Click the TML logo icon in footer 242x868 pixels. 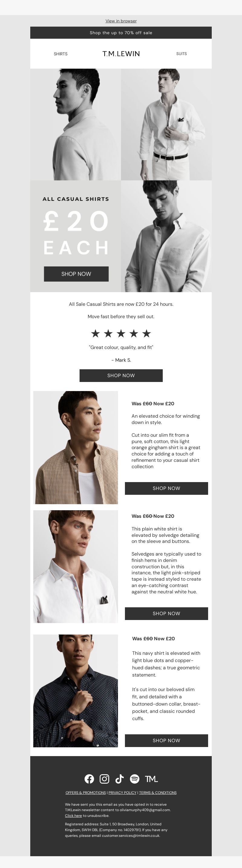(151, 779)
